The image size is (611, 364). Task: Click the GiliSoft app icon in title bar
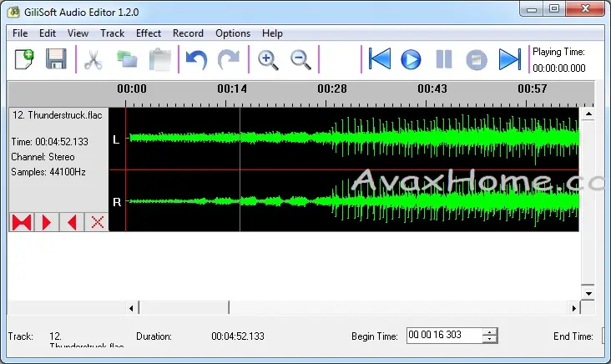(13, 12)
